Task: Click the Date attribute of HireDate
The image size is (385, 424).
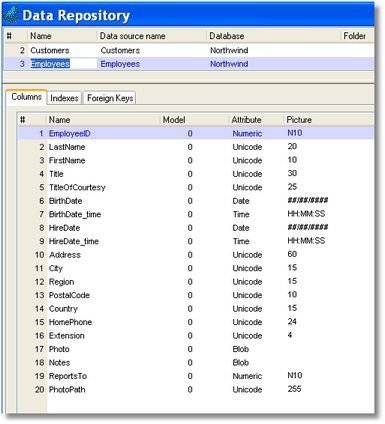Action: click(x=241, y=228)
